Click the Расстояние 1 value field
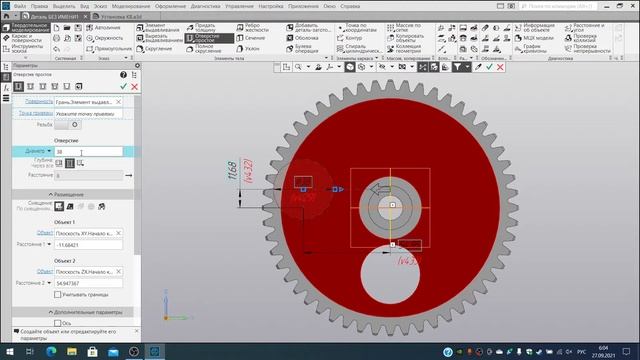The height and width of the screenshot is (360, 640). coord(89,245)
